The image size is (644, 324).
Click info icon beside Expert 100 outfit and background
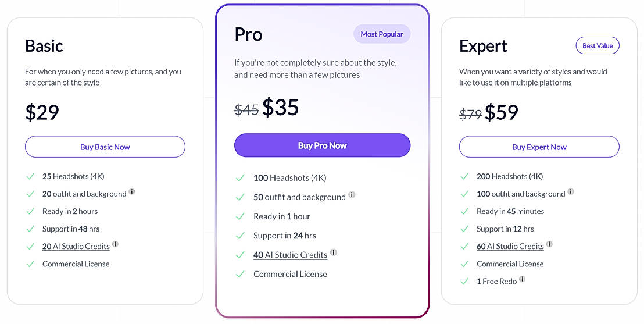pyautogui.click(x=571, y=191)
